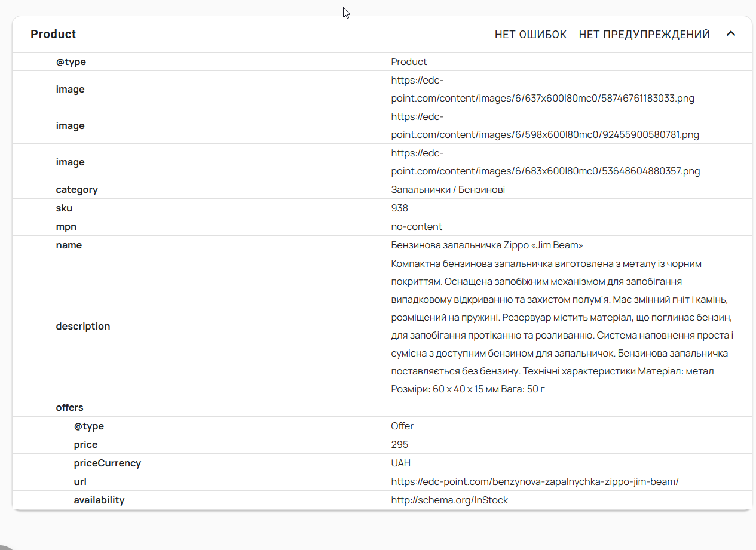Click the priceCurrency value UAH

tap(401, 463)
